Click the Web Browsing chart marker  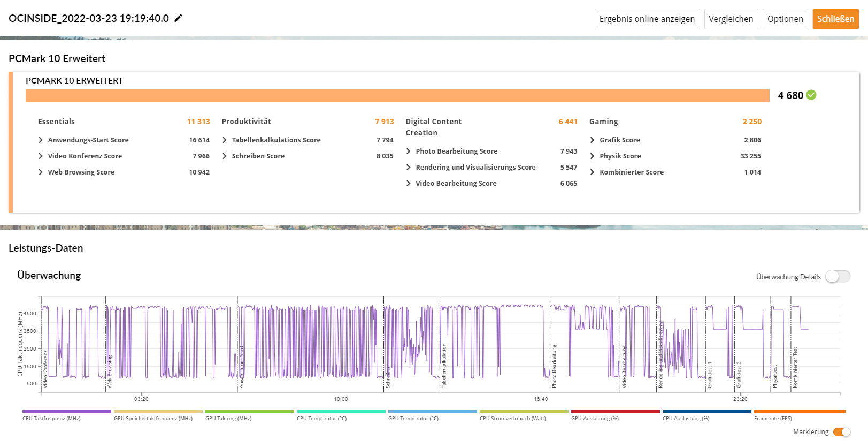pyautogui.click(x=110, y=371)
